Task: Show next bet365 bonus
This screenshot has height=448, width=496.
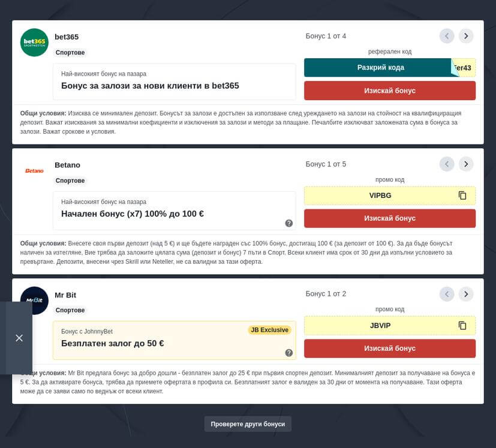Action: [x=466, y=36]
